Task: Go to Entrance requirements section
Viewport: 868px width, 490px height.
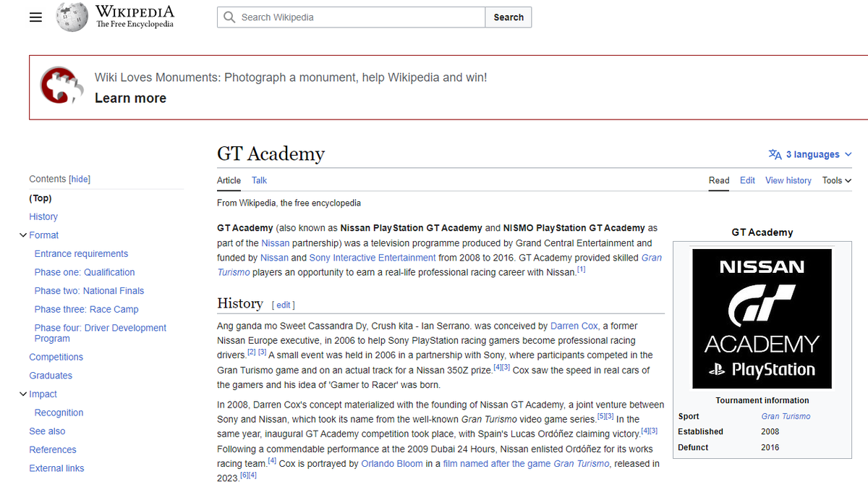Action: pos(81,254)
